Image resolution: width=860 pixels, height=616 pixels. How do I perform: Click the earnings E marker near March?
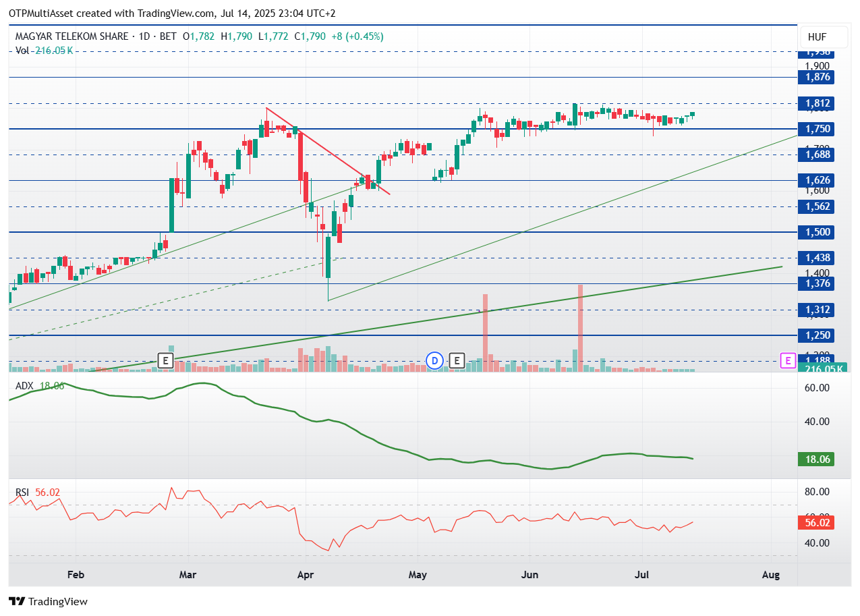165,361
